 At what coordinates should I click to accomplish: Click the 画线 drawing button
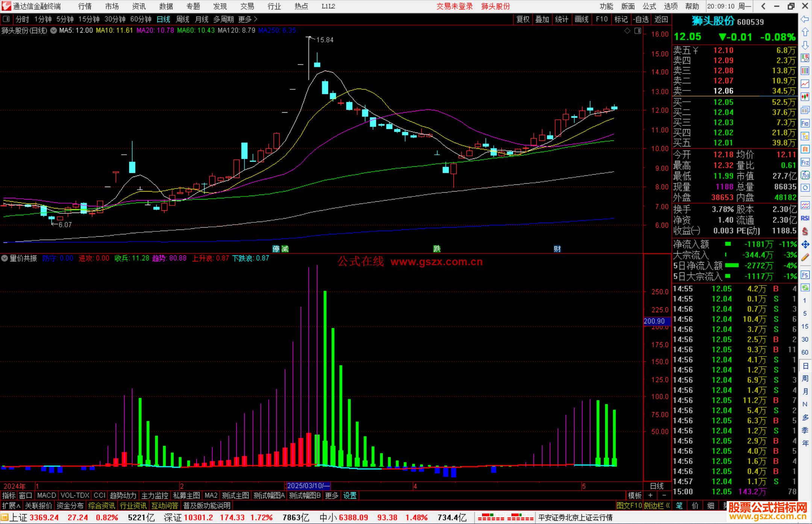(581, 19)
